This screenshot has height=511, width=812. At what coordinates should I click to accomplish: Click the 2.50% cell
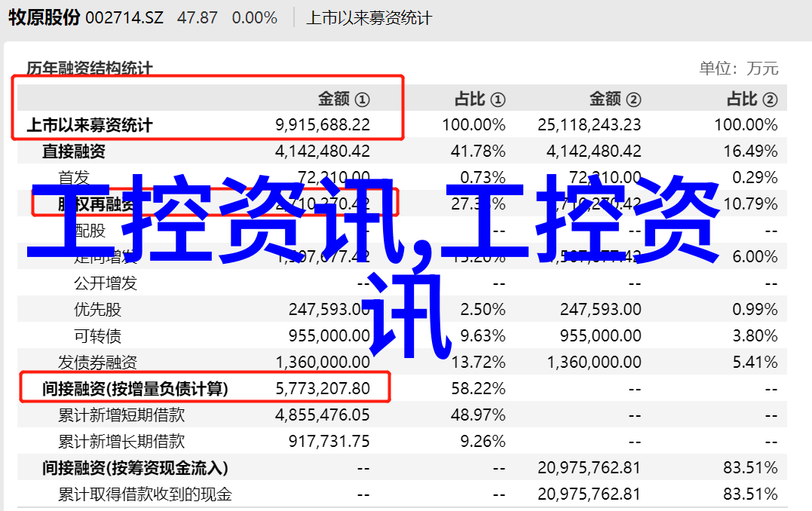click(x=483, y=310)
